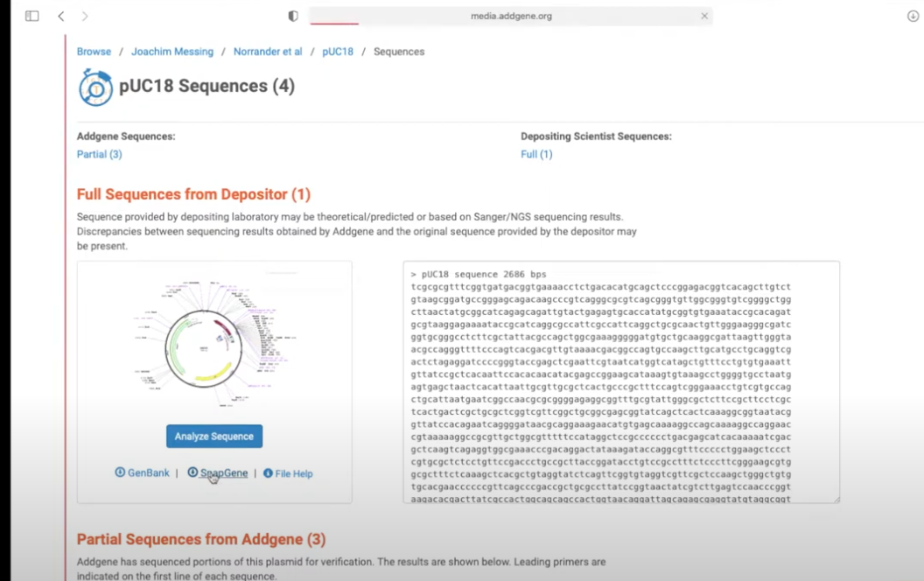The width and height of the screenshot is (924, 581).
Task: Jump to Partial (3) Addgene sequences
Action: click(x=99, y=154)
